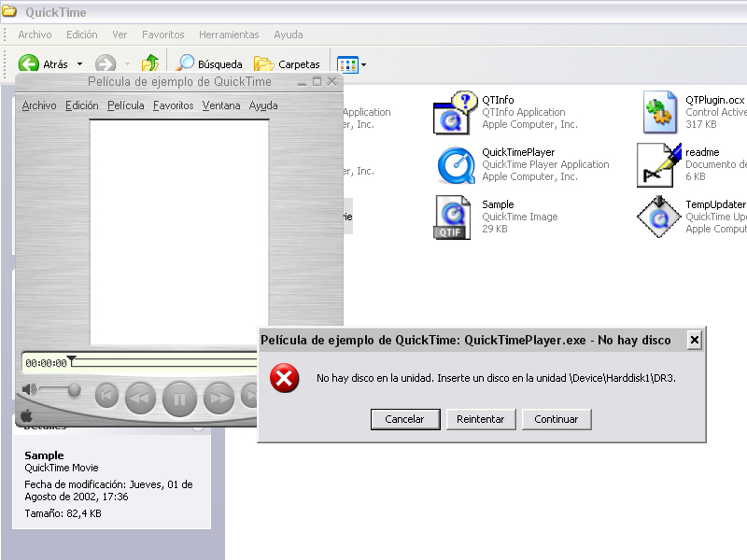747x560 pixels.
Task: Open the Película menu in QuickTime player
Action: point(126,105)
